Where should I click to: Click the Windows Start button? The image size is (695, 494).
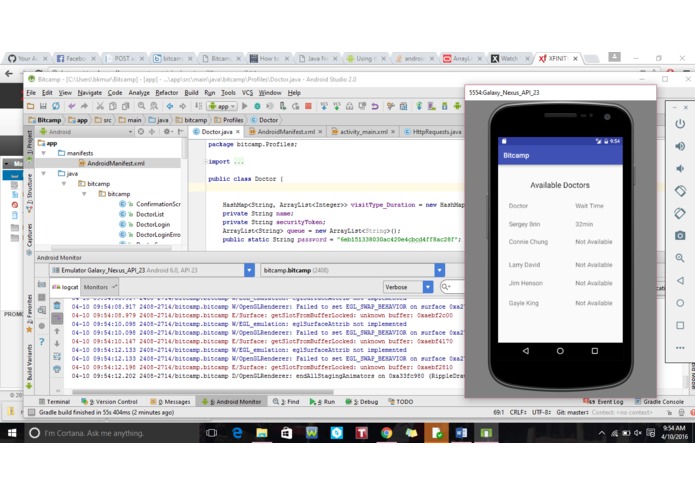12,433
